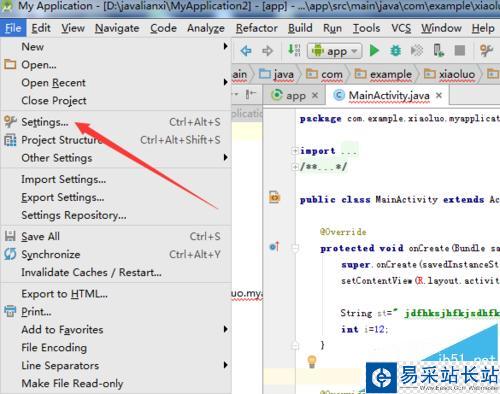Open the Window menu

coord(441,28)
